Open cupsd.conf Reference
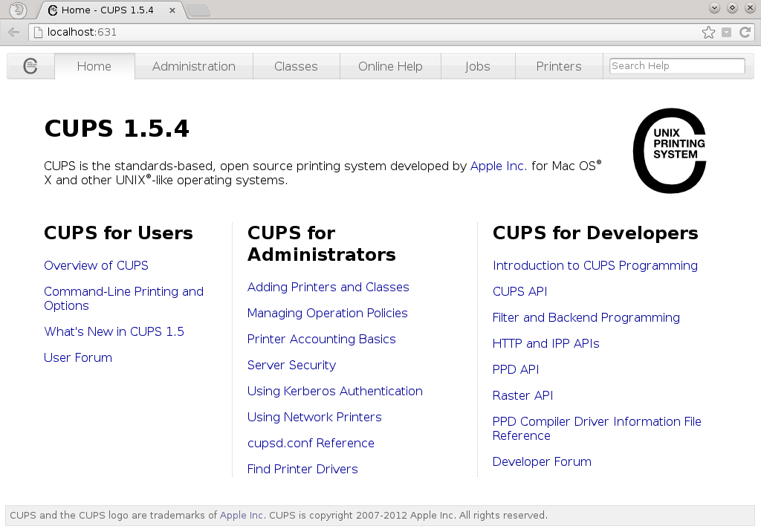This screenshot has width=761, height=532. [x=311, y=443]
